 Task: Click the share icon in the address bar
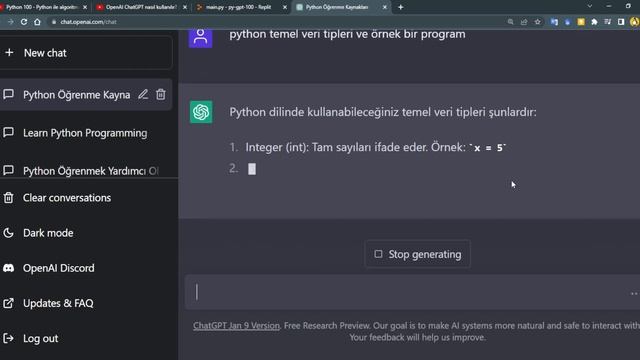click(x=524, y=22)
